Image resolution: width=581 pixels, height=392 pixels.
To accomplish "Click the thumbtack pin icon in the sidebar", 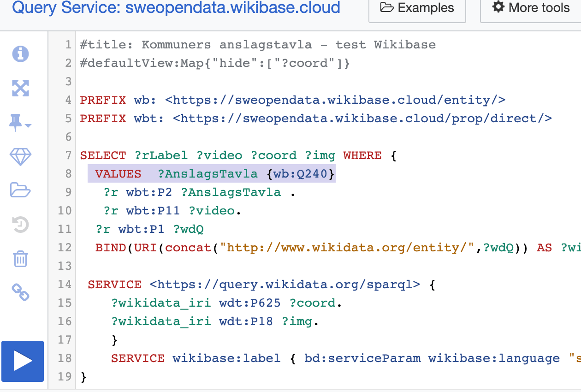I will point(19,123).
